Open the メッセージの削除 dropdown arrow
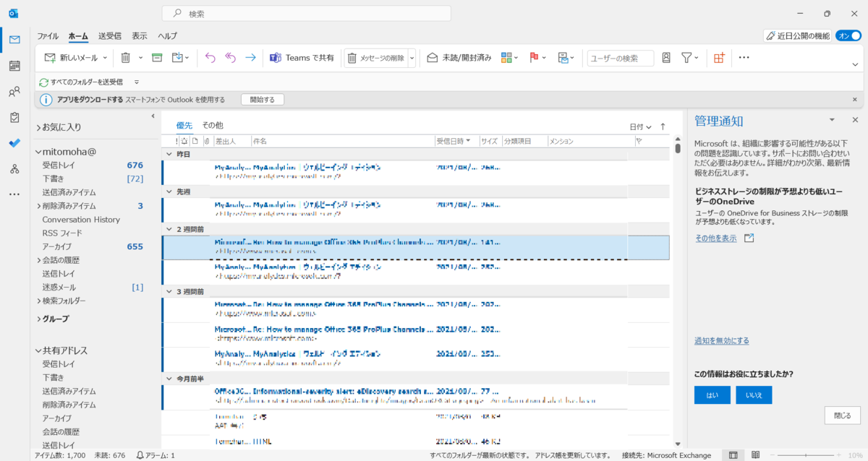The image size is (868, 461). (x=412, y=58)
